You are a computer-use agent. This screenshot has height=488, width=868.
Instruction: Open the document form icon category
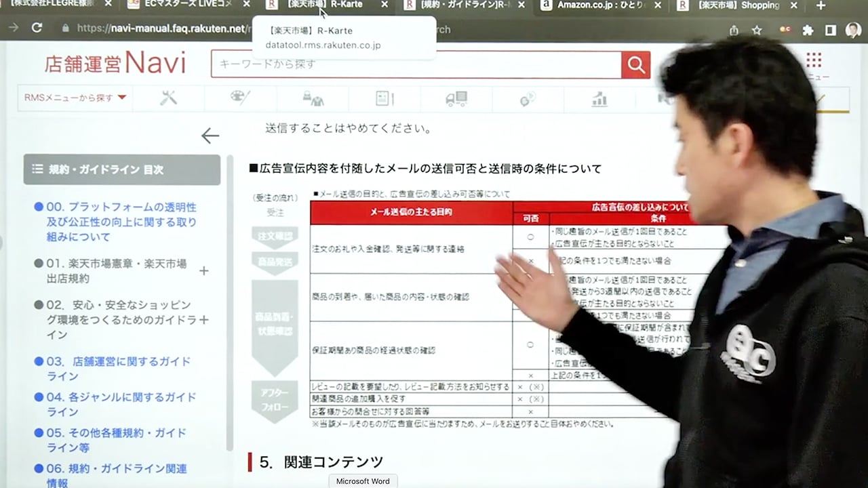(x=384, y=99)
